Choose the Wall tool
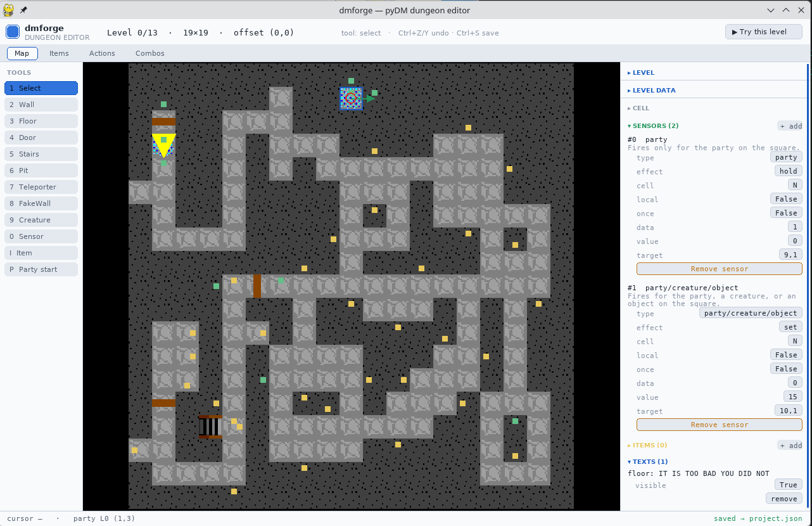Image resolution: width=812 pixels, height=526 pixels. click(x=41, y=105)
